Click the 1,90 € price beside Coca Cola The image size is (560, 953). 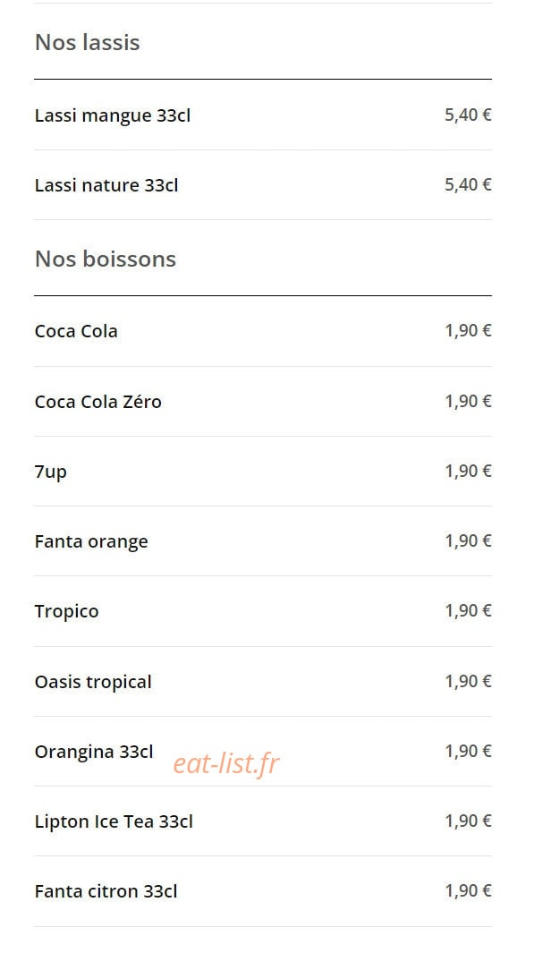[x=468, y=330]
